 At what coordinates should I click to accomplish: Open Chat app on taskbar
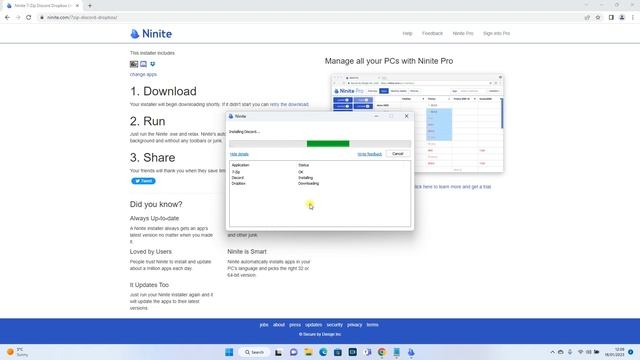[x=293, y=352]
